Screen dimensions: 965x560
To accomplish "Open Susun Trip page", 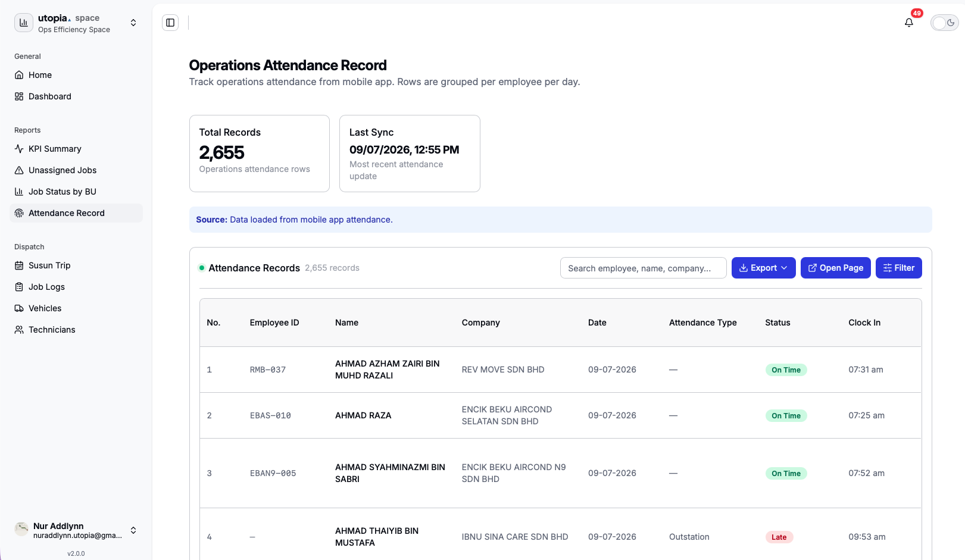I will point(76,265).
